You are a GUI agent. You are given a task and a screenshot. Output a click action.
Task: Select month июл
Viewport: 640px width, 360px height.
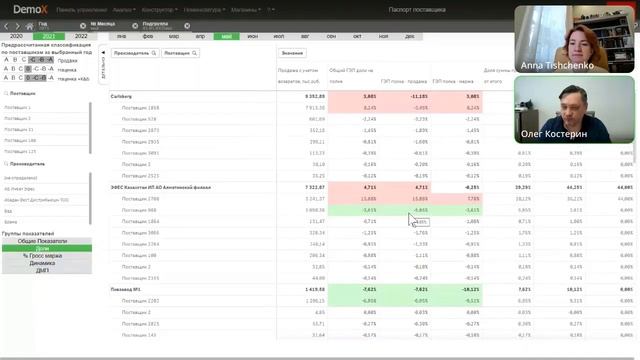click(279, 36)
